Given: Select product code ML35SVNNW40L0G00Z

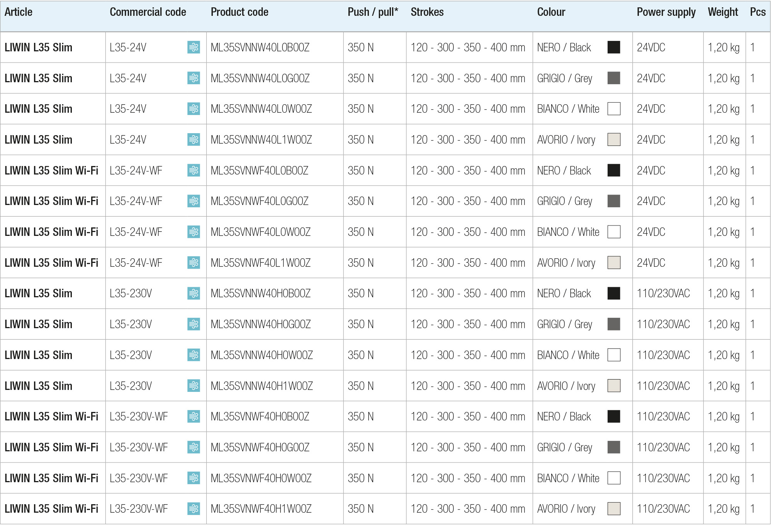Looking at the screenshot, I should pos(260,78).
